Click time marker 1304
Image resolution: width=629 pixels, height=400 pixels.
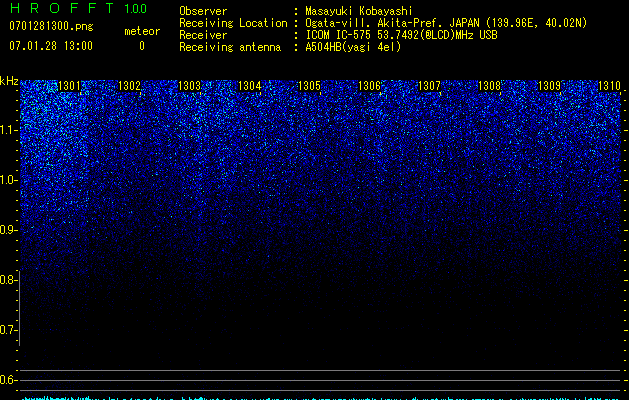coord(250,86)
